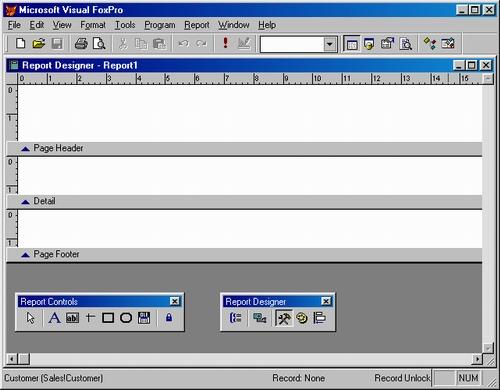The height and width of the screenshot is (390, 500).
Task: Click the New file toolbar icon
Action: (21, 44)
